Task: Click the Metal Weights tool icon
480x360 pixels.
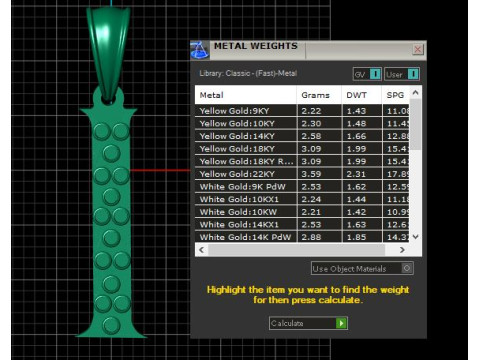Action: (200, 50)
